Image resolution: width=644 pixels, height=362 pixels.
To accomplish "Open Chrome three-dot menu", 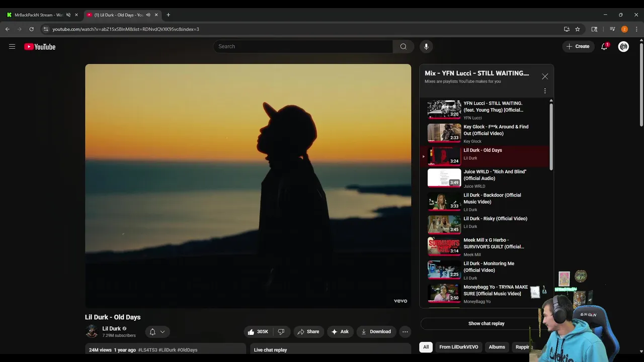I will [x=636, y=29].
